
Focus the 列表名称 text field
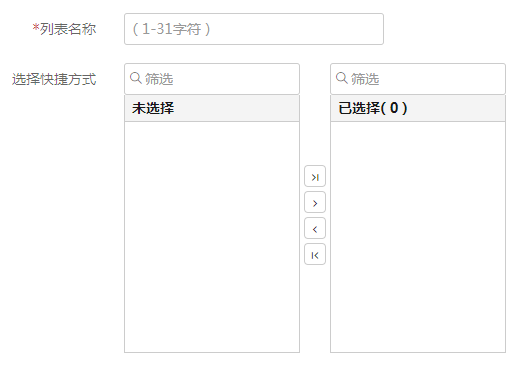click(254, 29)
